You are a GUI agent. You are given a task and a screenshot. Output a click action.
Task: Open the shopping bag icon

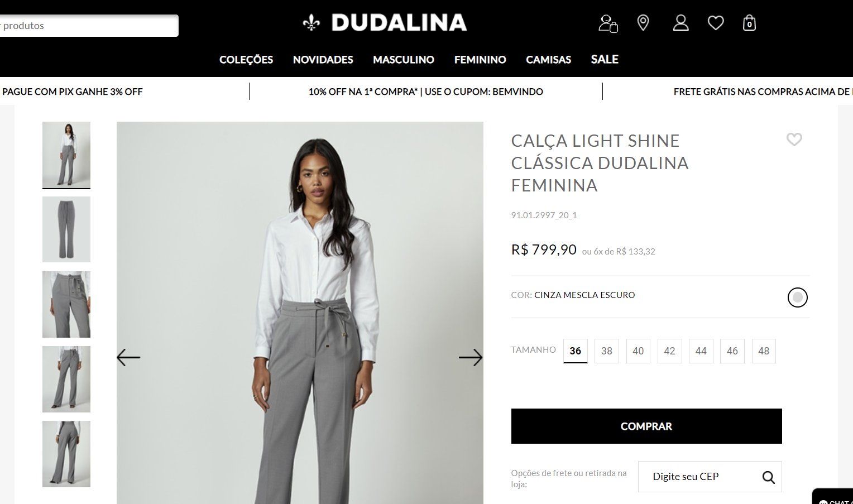[749, 23]
